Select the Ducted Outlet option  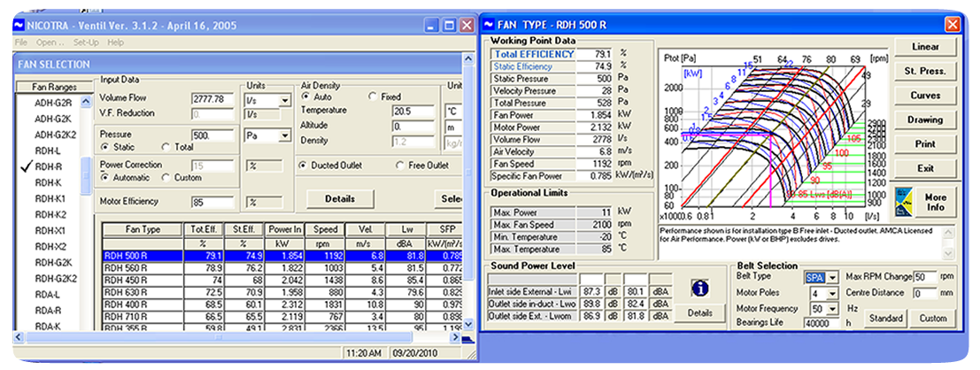(x=303, y=166)
